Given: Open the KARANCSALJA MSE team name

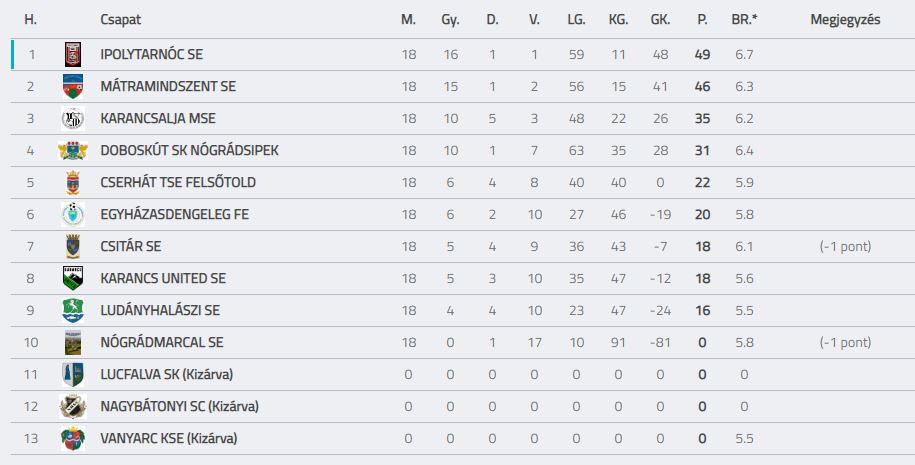Looking at the screenshot, I should 158,118.
